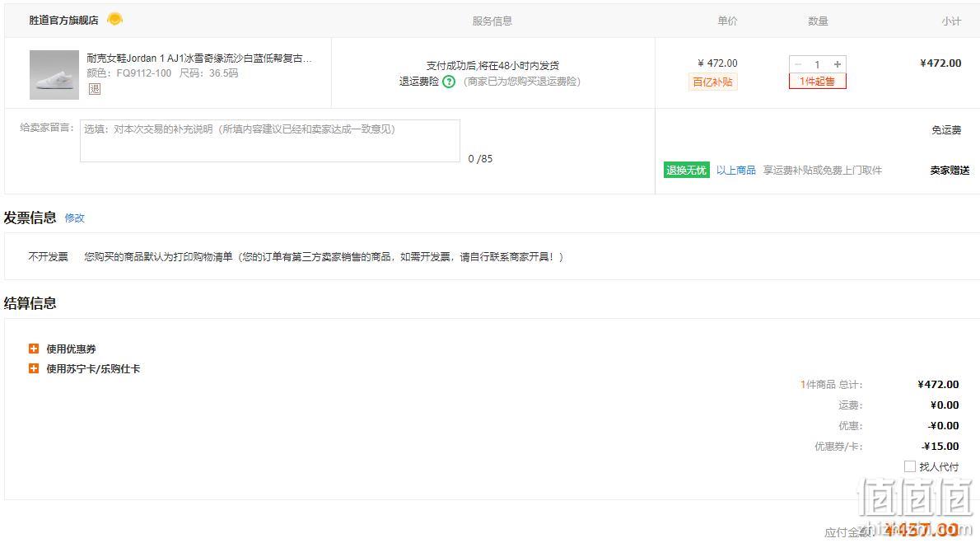Click the 退 return badge icon under product

coord(95,89)
